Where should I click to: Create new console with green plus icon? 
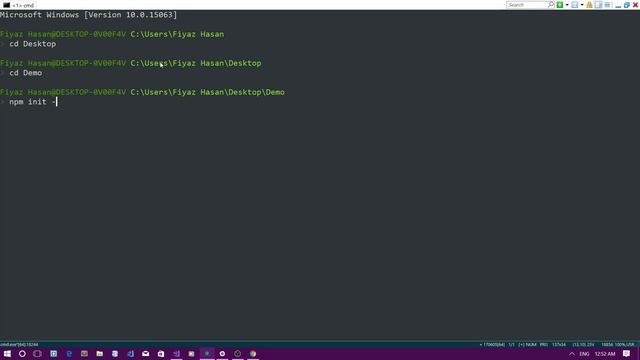[560, 5]
